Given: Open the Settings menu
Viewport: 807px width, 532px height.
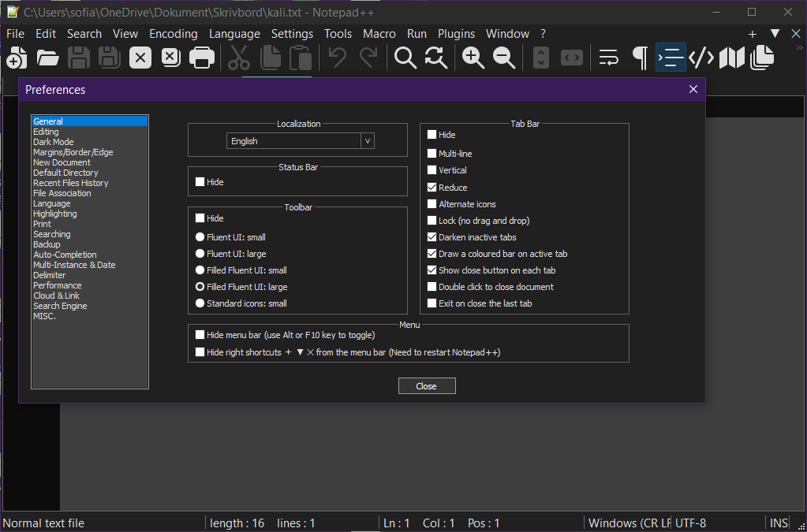Looking at the screenshot, I should [x=293, y=34].
